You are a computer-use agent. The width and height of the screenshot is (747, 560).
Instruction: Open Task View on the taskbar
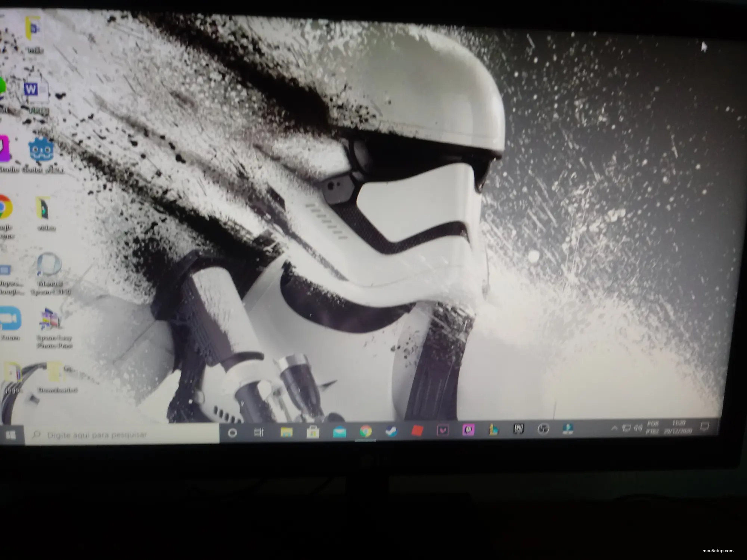(259, 432)
